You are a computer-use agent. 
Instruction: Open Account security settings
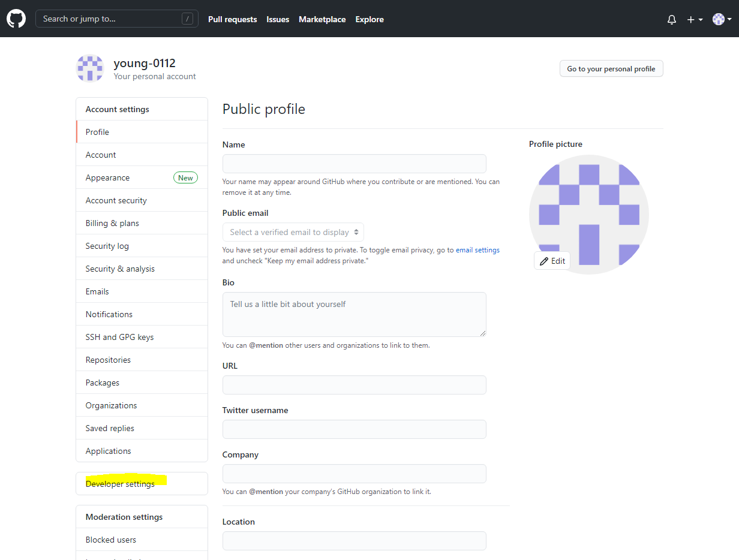(142, 200)
